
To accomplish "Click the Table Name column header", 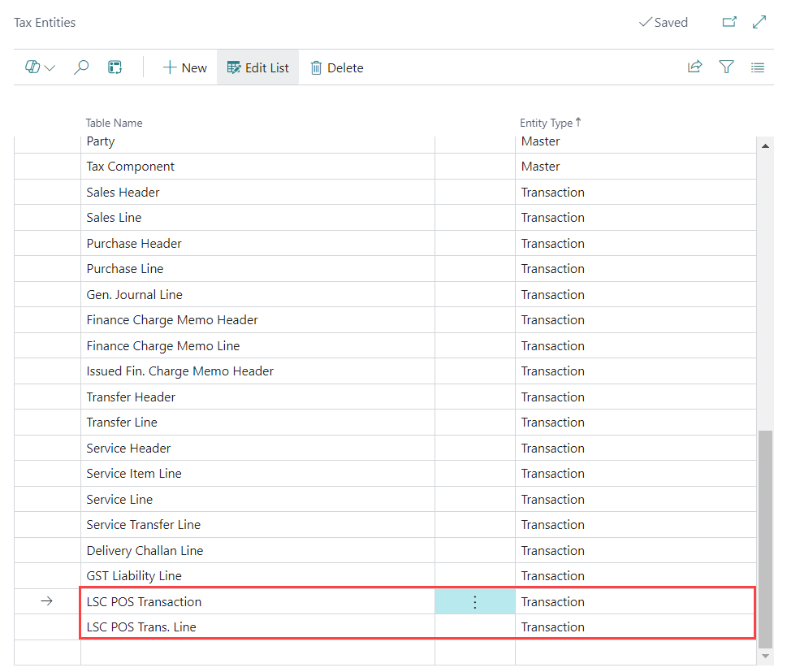I will [115, 123].
